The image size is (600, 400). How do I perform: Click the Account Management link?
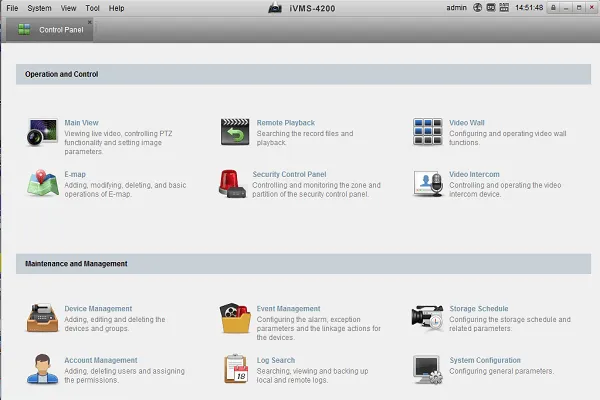pos(101,361)
